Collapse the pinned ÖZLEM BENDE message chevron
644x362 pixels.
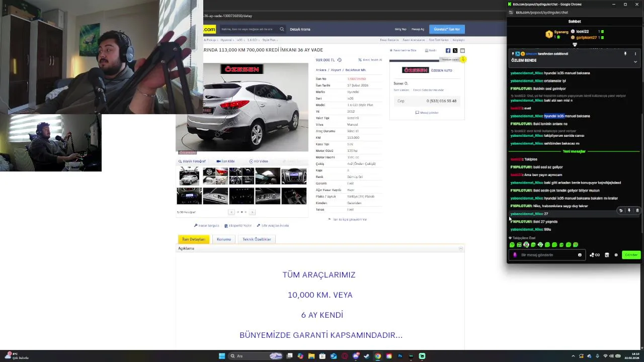tap(635, 61)
